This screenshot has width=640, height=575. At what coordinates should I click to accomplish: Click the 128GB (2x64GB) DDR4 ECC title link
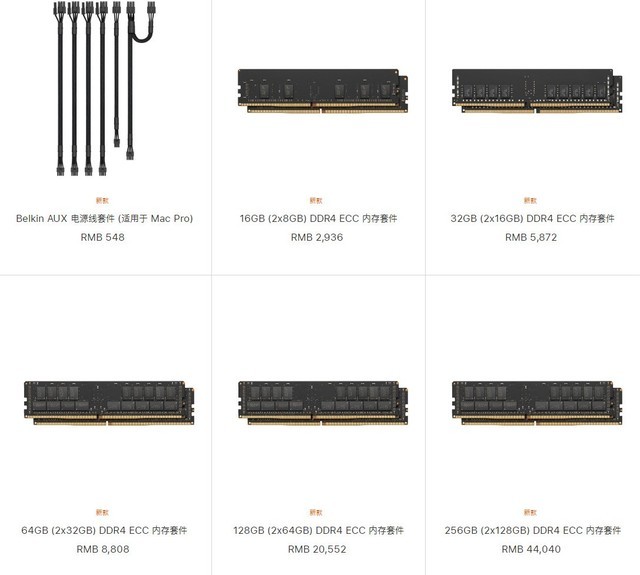click(318, 530)
